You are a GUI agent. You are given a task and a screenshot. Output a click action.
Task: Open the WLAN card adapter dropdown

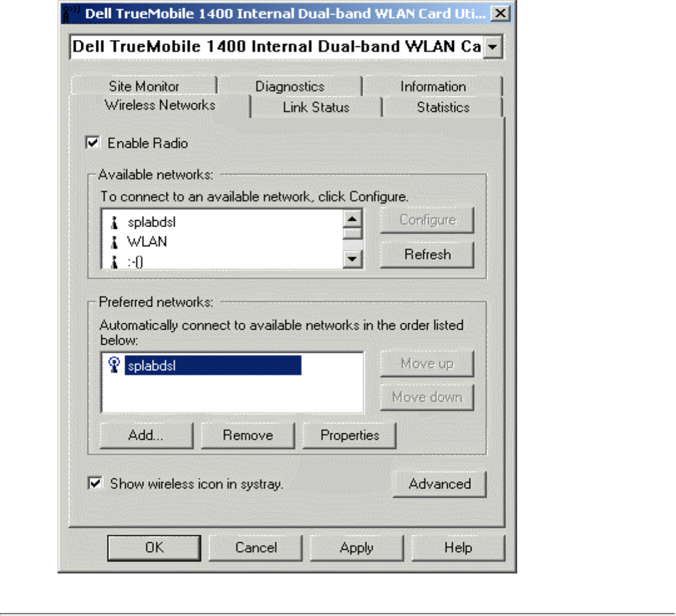tap(492, 46)
